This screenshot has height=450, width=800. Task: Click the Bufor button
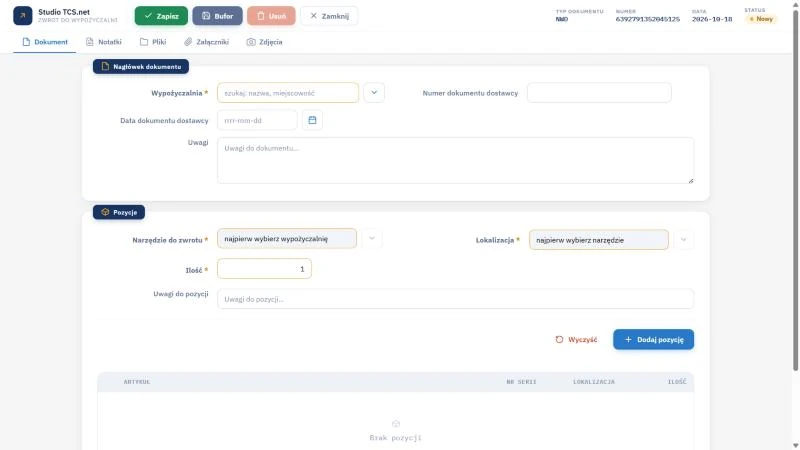point(217,16)
